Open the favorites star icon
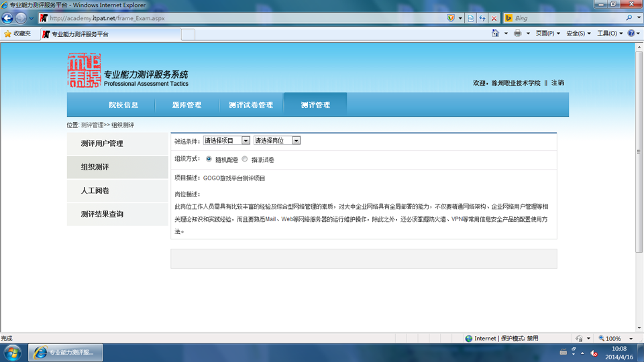Screen dimensions: 644x362 [7, 34]
